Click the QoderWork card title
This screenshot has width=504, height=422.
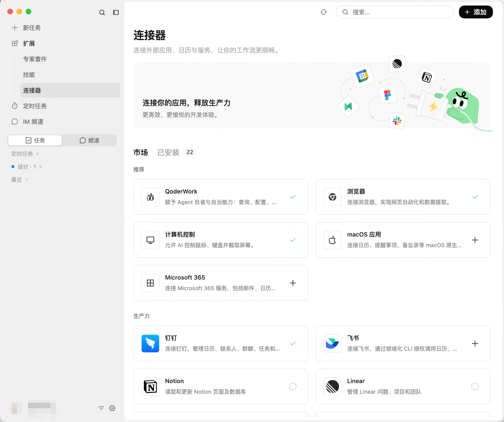click(181, 191)
